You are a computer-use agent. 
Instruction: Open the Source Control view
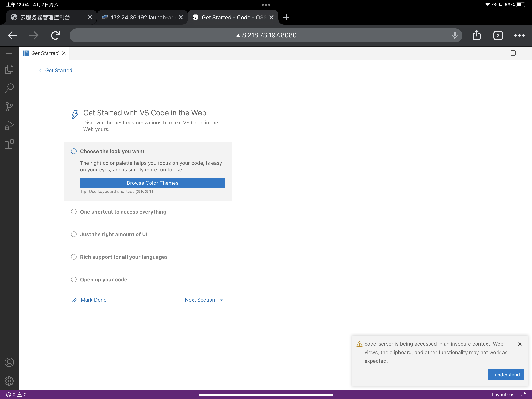click(x=9, y=107)
